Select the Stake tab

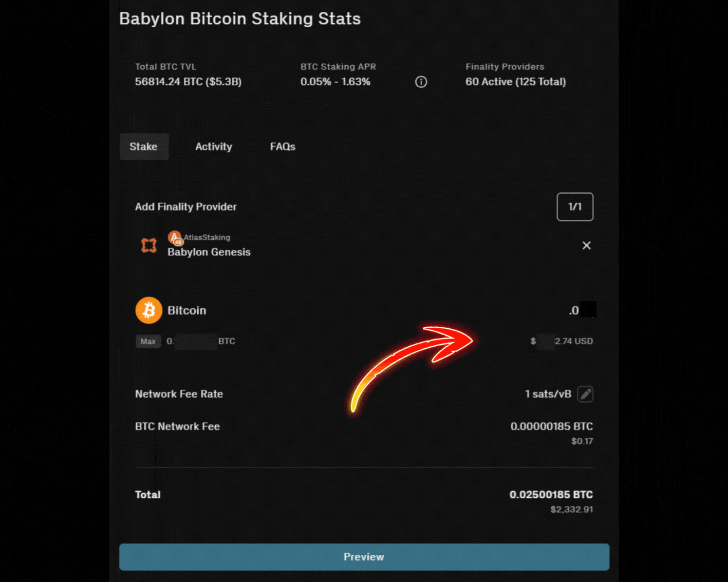pyautogui.click(x=144, y=146)
